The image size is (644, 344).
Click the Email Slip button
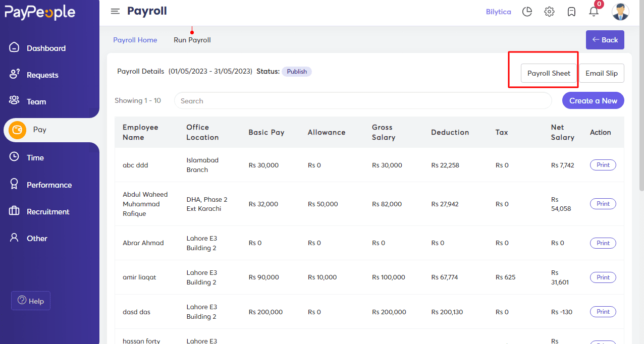pyautogui.click(x=601, y=73)
